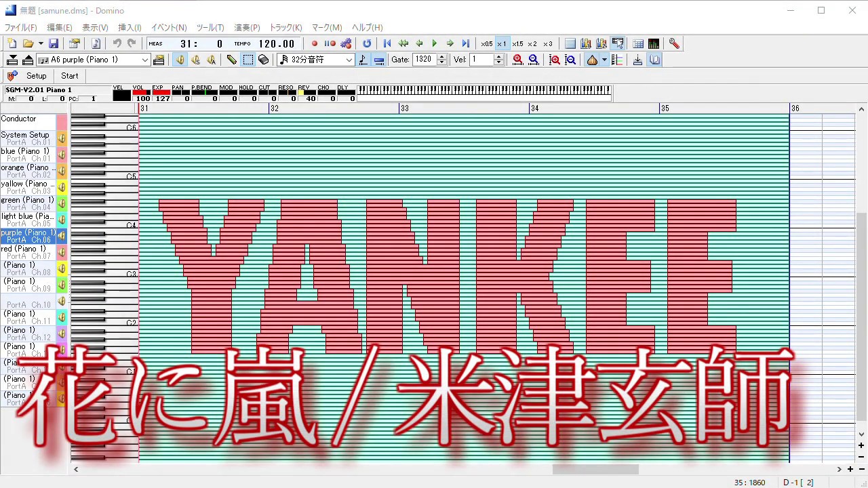Click the book/manual icon in toolbar
This screenshot has width=868, height=488.
click(654, 60)
